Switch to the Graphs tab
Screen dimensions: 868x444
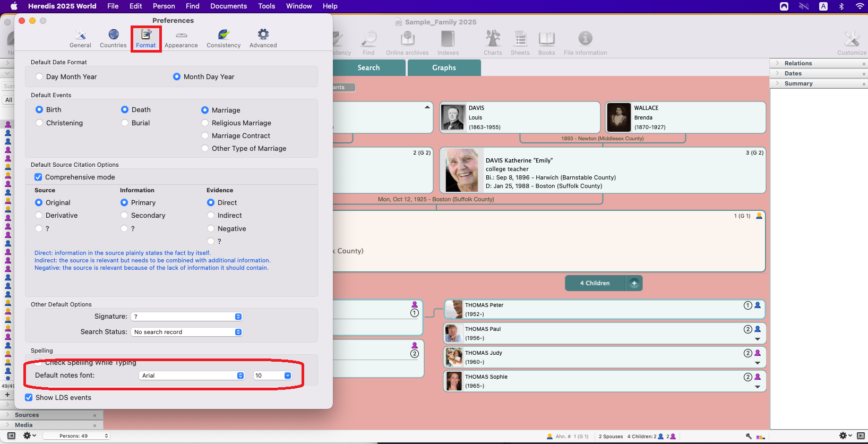pos(444,67)
